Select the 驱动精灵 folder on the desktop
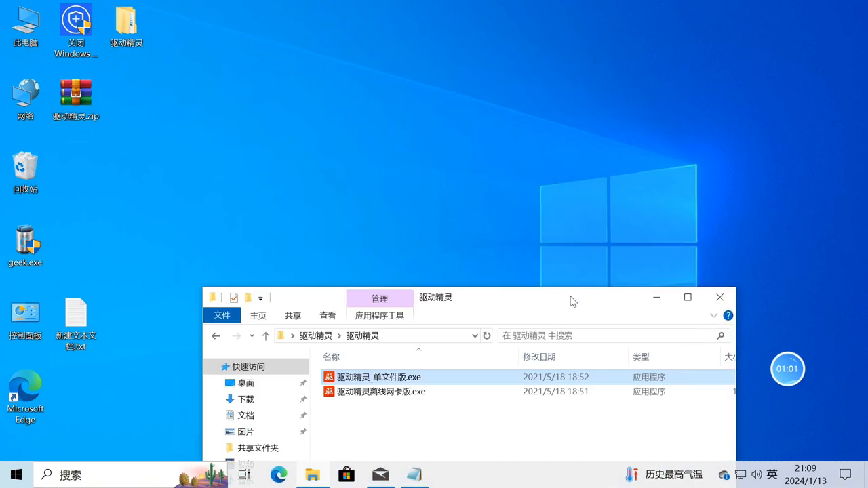 pos(127,27)
